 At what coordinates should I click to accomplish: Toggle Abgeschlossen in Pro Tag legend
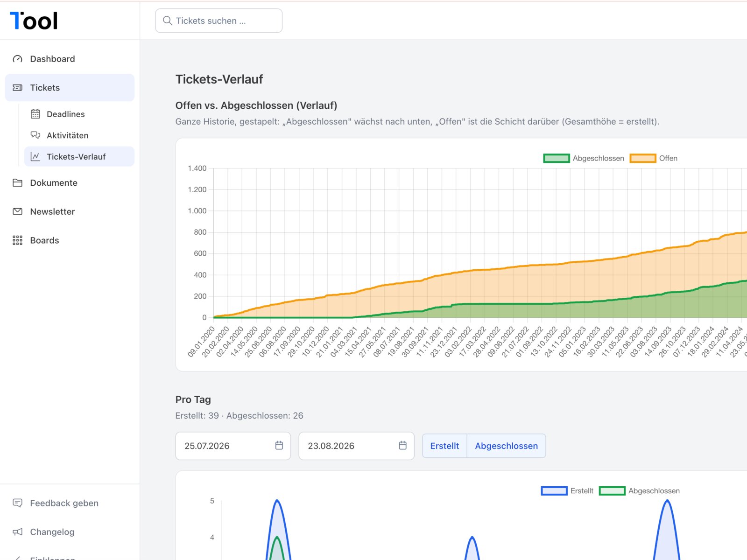pos(639,491)
